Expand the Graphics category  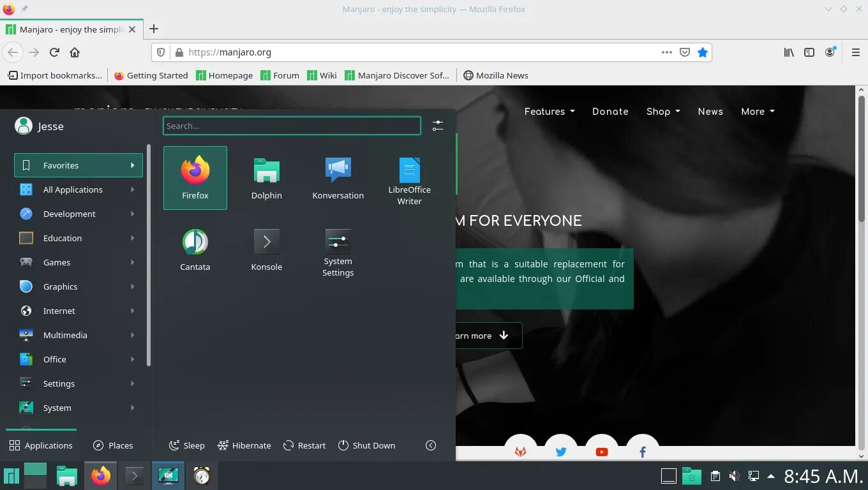[x=78, y=286]
